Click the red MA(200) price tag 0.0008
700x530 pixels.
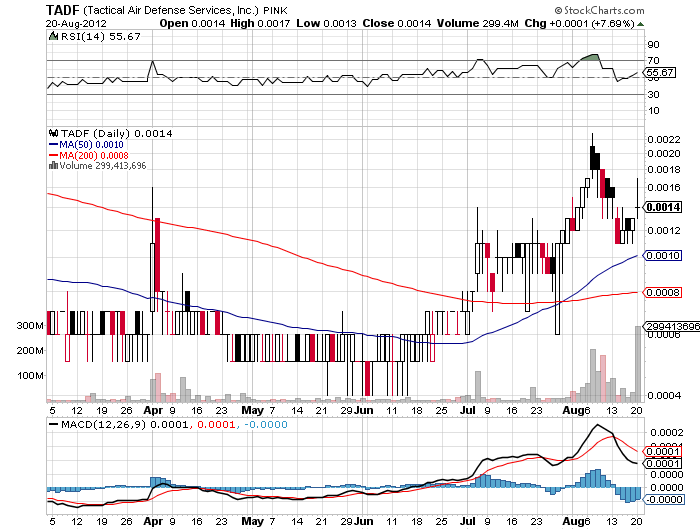click(x=662, y=292)
